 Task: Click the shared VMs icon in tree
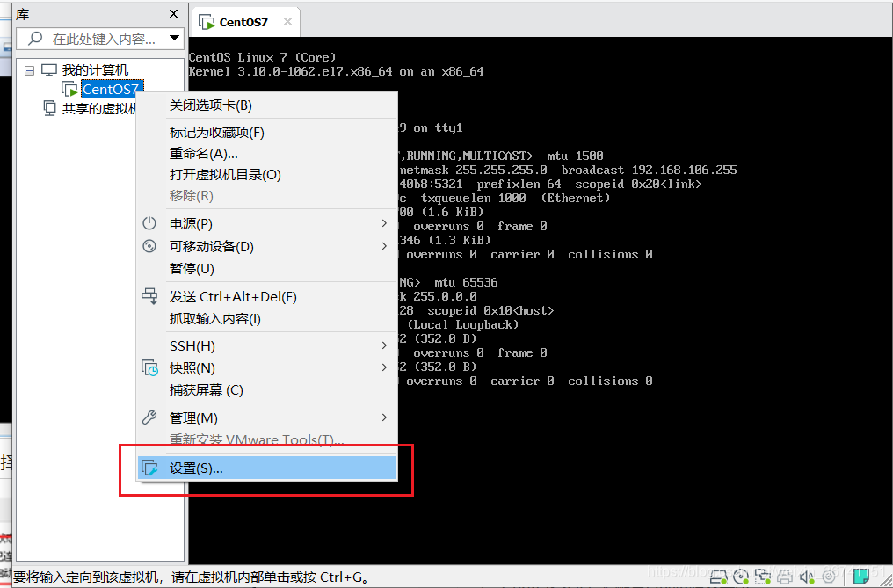point(50,108)
